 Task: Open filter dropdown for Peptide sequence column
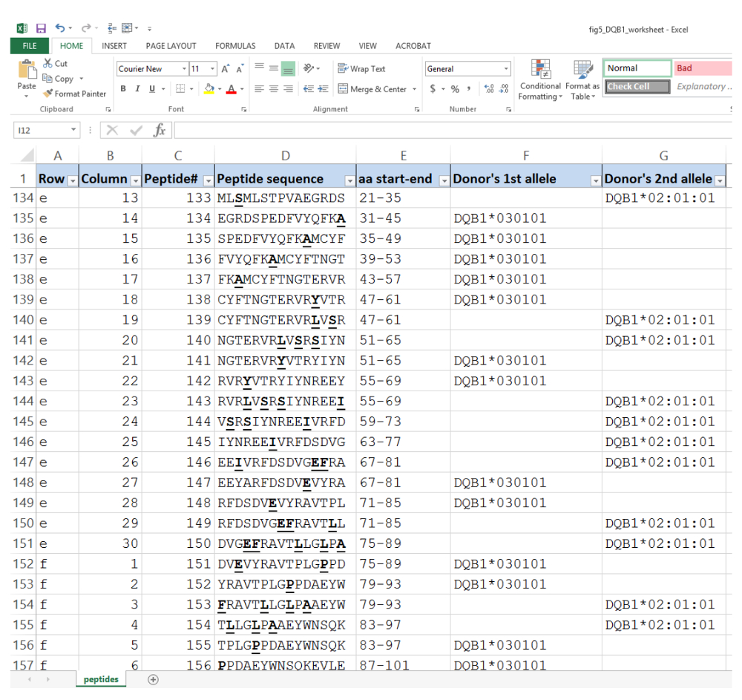coord(349,180)
